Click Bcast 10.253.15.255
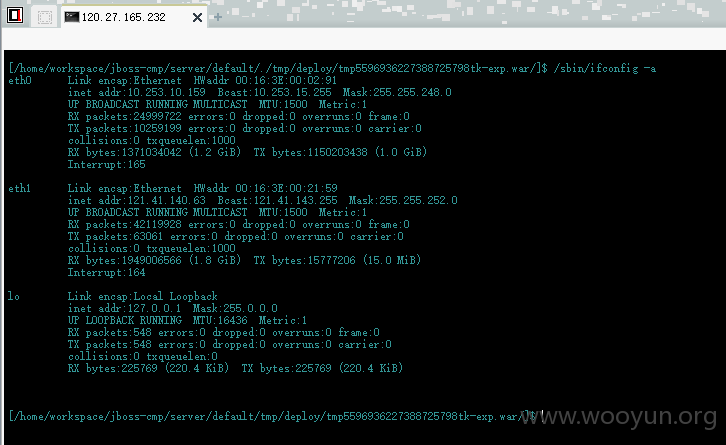The image size is (726, 445). click(x=275, y=93)
